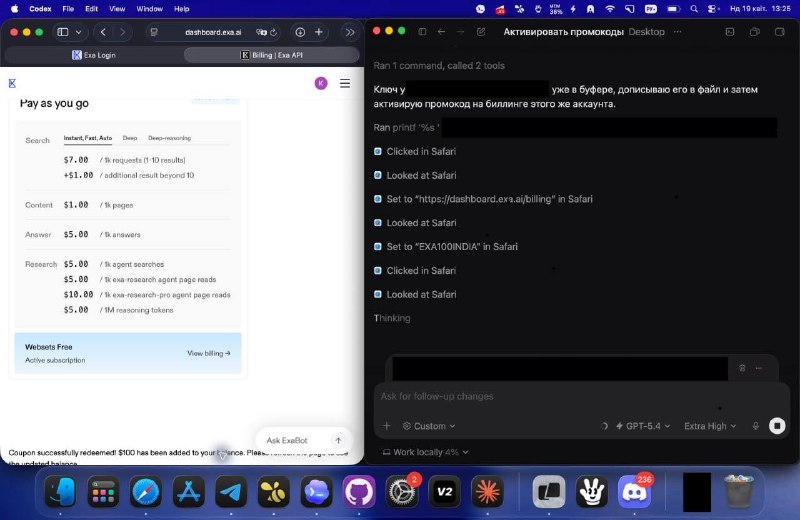This screenshot has height=520, width=800.
Task: Click the View billing link
Action: tap(208, 353)
